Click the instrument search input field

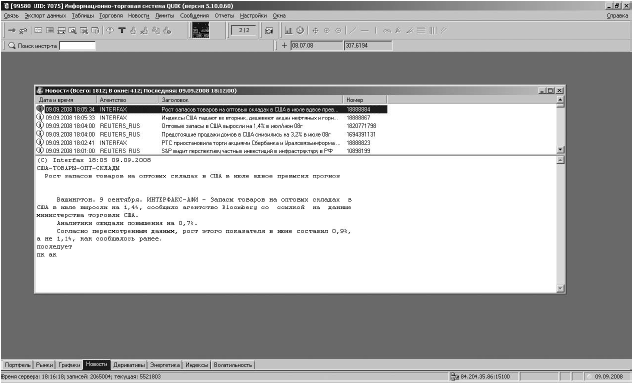[77, 46]
